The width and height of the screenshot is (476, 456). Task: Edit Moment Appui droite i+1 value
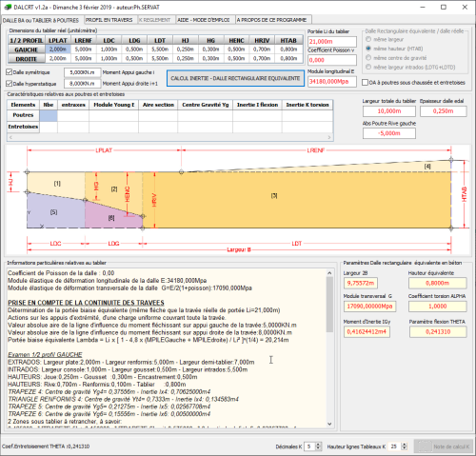pyautogui.click(x=83, y=84)
